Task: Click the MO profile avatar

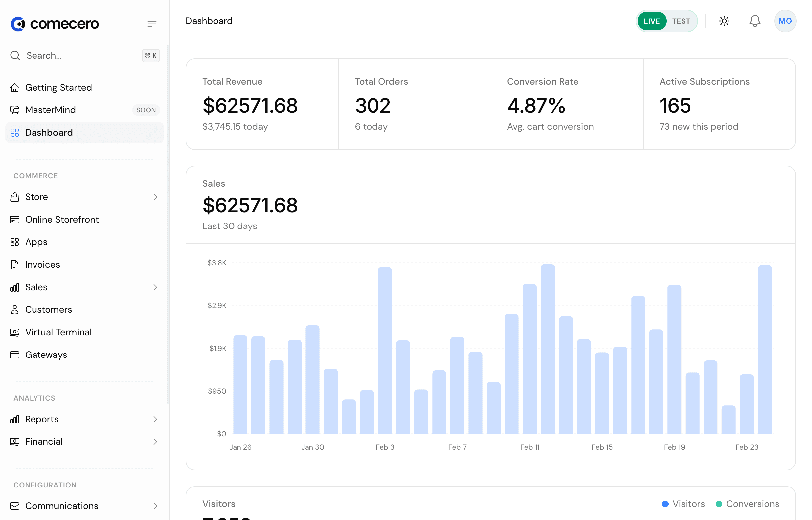Action: [x=785, y=21]
